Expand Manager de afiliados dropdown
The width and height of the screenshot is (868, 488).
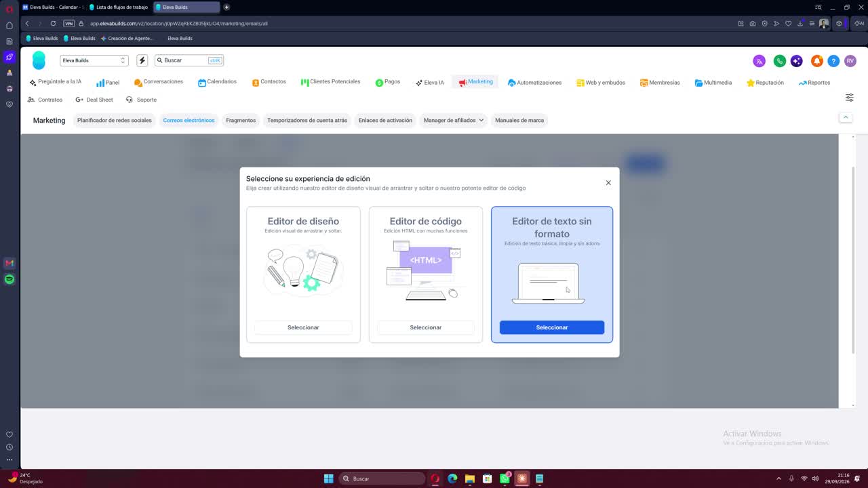coord(454,120)
